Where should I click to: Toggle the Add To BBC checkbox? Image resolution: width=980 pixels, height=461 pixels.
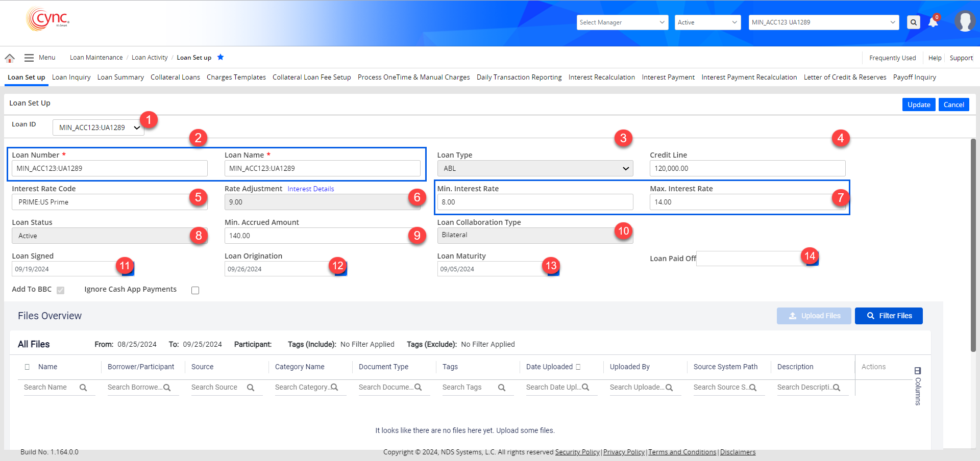tap(61, 290)
